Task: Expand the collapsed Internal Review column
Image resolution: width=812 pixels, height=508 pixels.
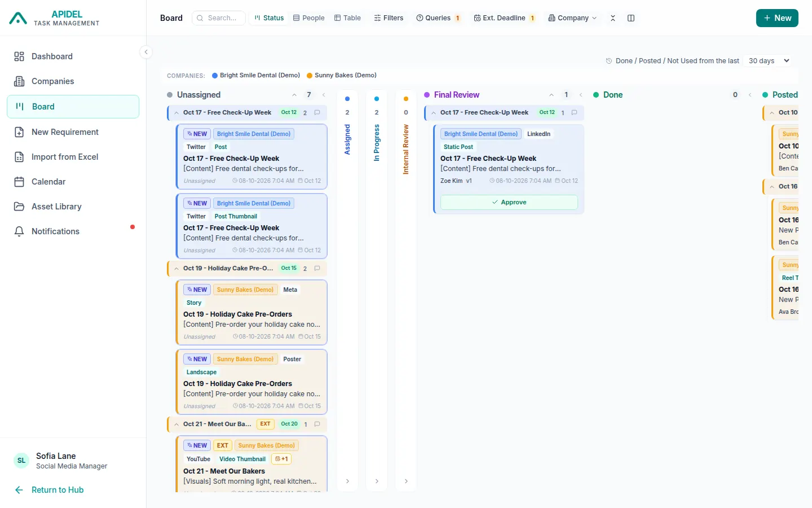Action: click(406, 481)
